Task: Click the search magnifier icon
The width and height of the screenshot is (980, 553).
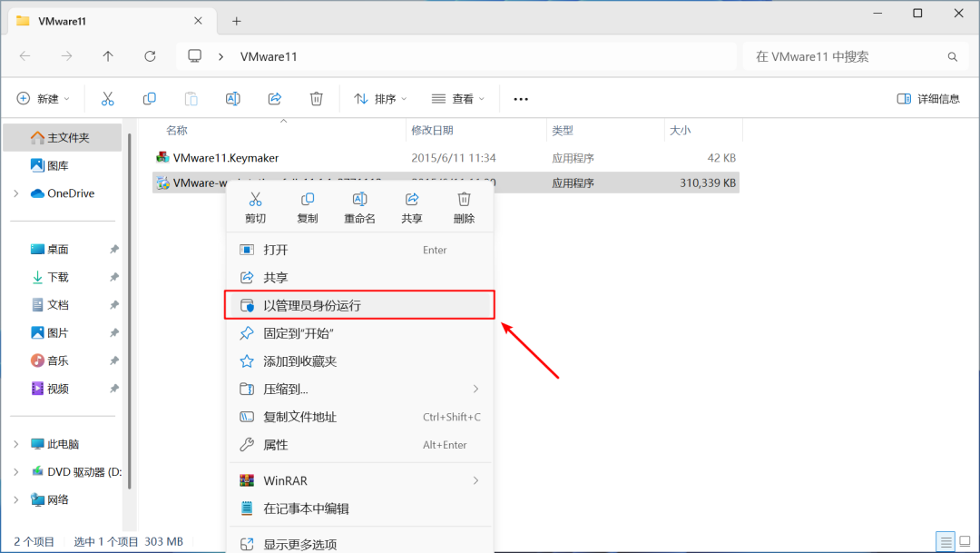Action: coord(953,57)
